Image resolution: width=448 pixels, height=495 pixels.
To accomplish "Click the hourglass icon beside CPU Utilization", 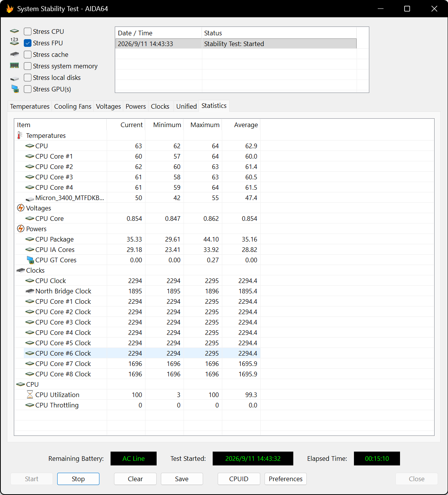I will pyautogui.click(x=30, y=394).
